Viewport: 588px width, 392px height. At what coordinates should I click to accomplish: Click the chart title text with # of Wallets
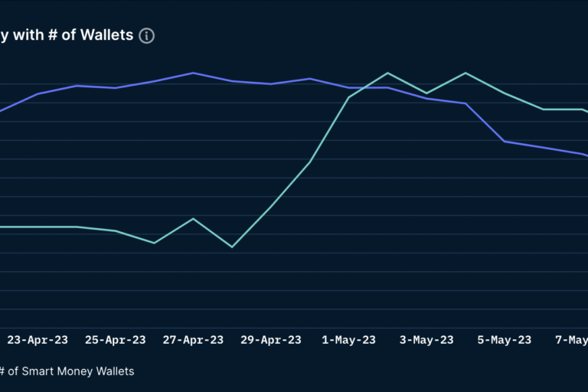pos(67,35)
